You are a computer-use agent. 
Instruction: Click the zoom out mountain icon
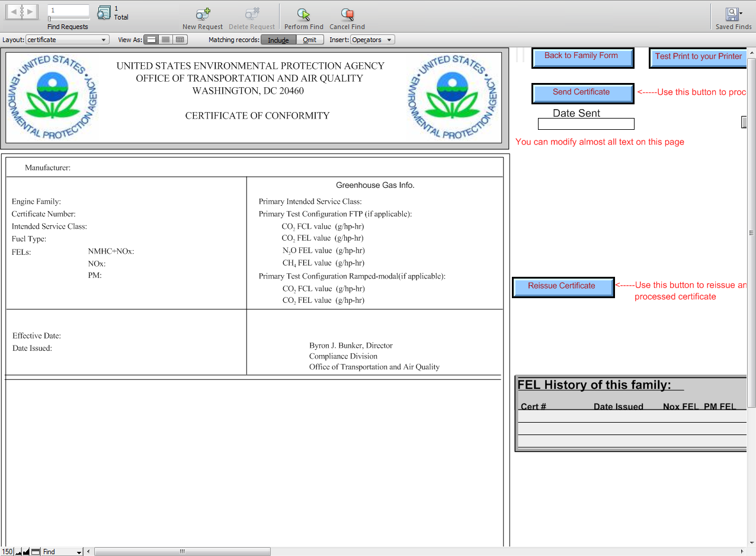tap(18, 552)
